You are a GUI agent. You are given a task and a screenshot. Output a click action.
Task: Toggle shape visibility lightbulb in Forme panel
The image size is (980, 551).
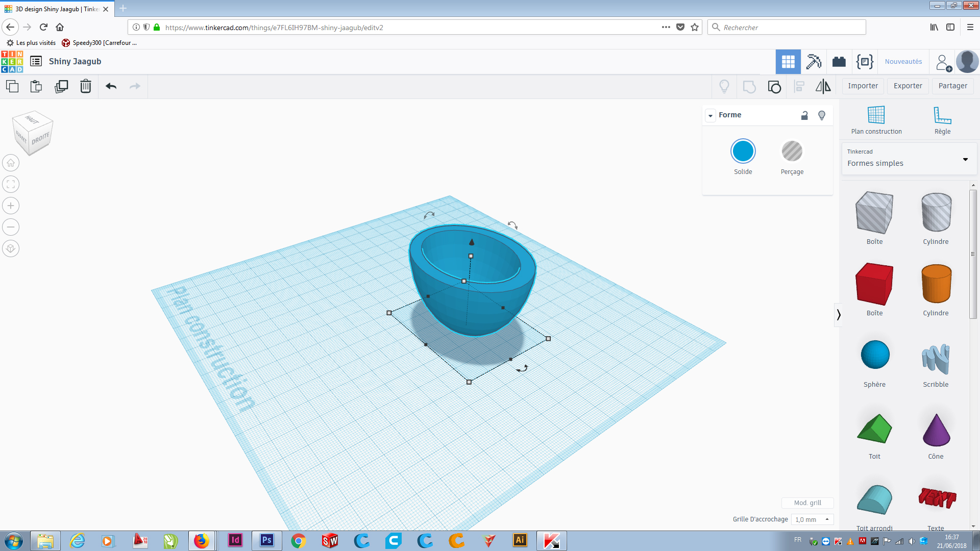pyautogui.click(x=822, y=115)
